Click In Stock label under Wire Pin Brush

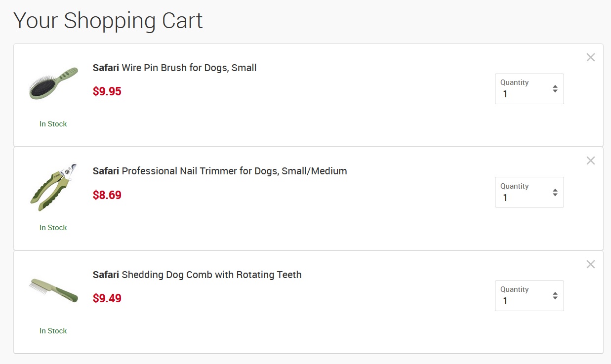pos(53,124)
